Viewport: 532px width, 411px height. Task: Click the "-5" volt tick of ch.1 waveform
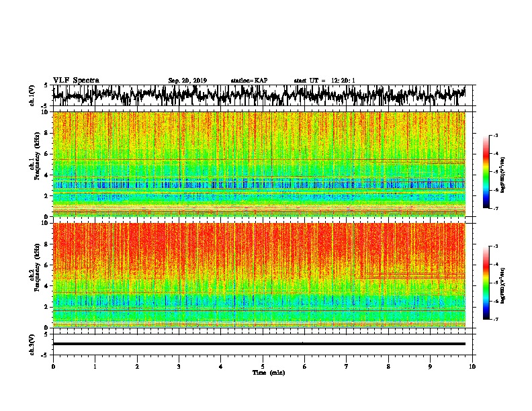point(46,106)
